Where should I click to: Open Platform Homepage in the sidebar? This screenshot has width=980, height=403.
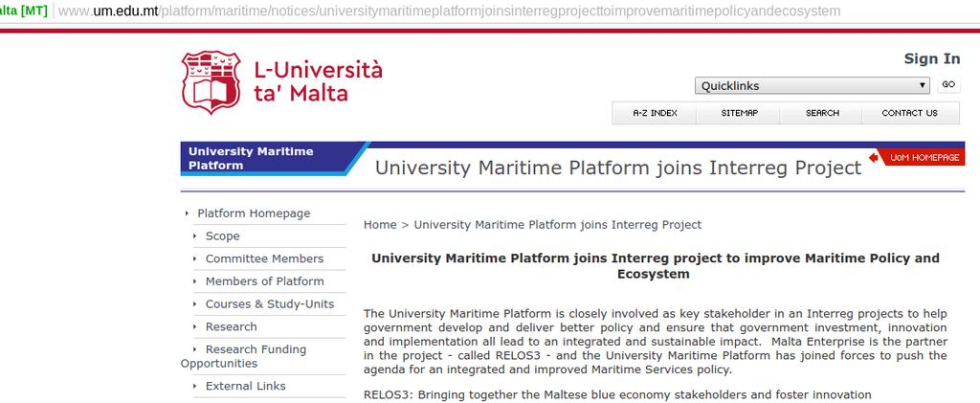[x=254, y=213]
